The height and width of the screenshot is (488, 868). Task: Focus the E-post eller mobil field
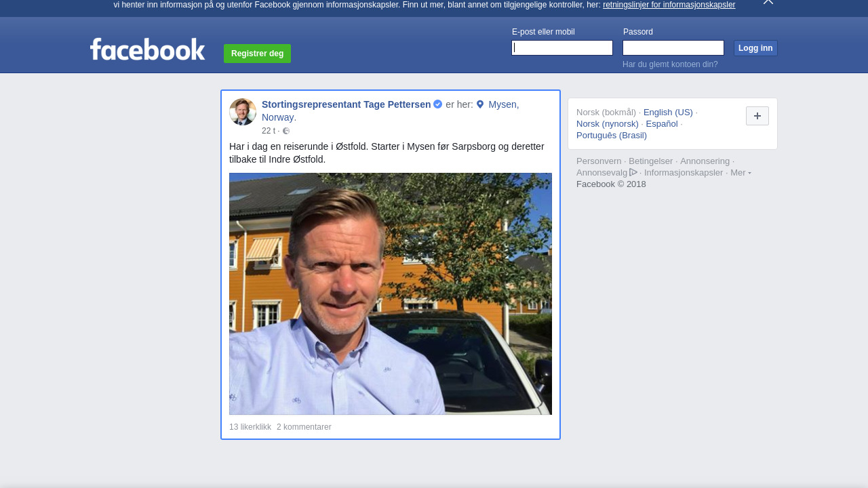[x=562, y=47]
